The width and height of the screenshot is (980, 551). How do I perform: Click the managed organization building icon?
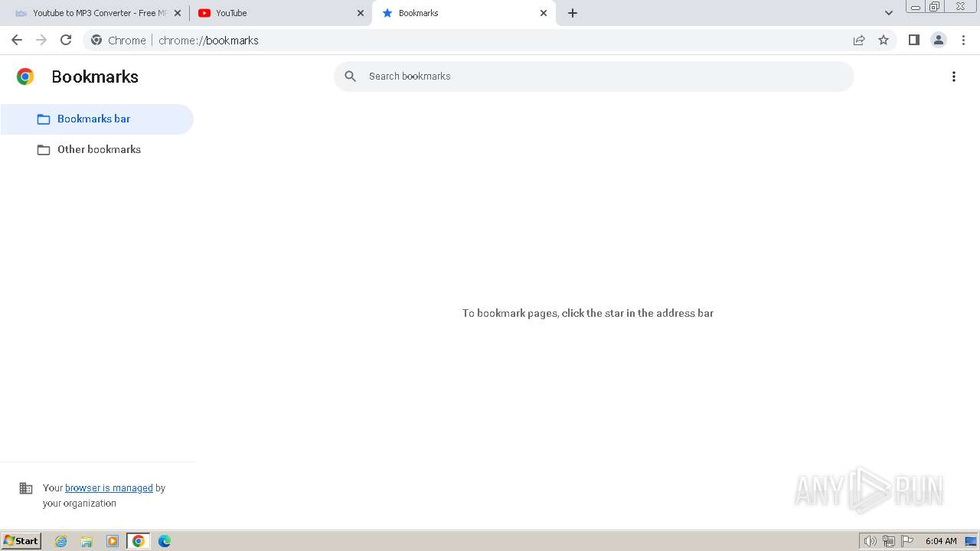coord(26,488)
